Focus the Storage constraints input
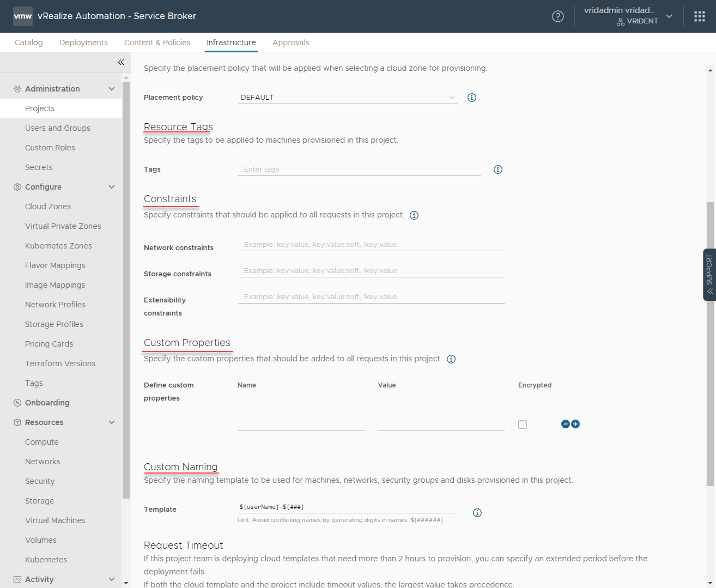The image size is (716, 588). (371, 271)
